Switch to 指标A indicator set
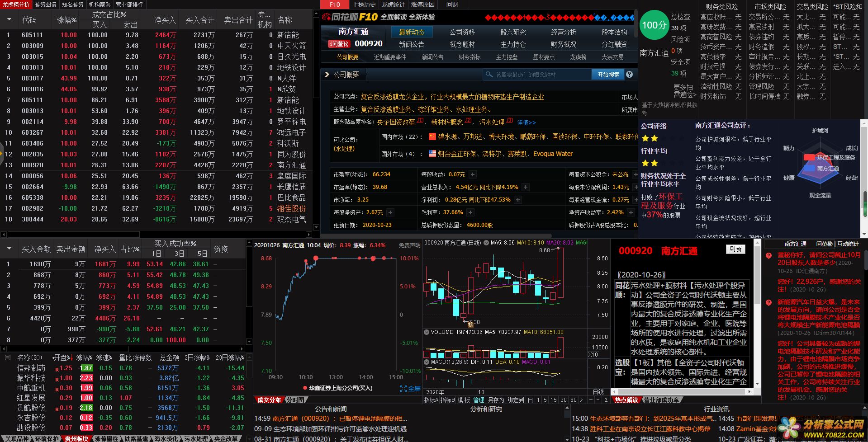This screenshot has height=442, width=868. click(x=432, y=400)
